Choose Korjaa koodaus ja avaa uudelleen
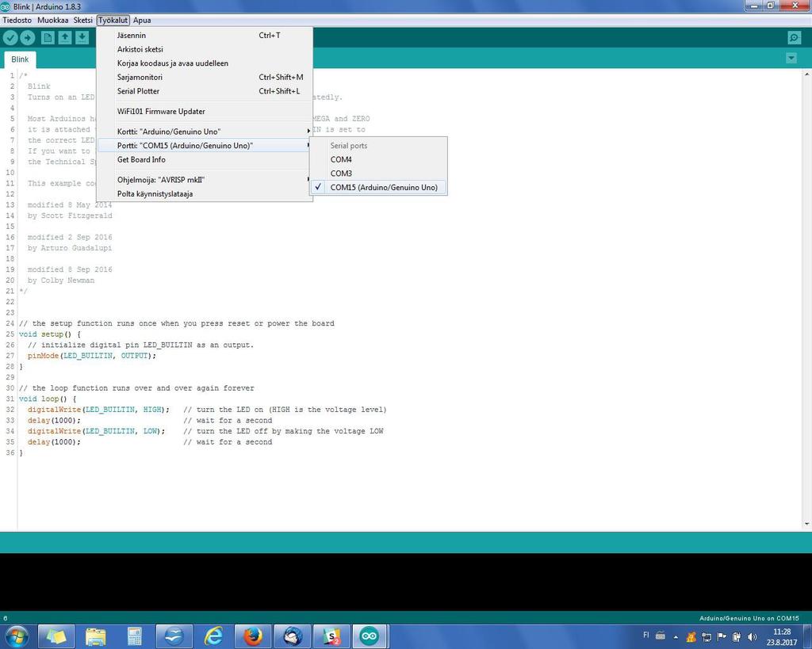Screen dimensions: 812x649 coord(205,63)
